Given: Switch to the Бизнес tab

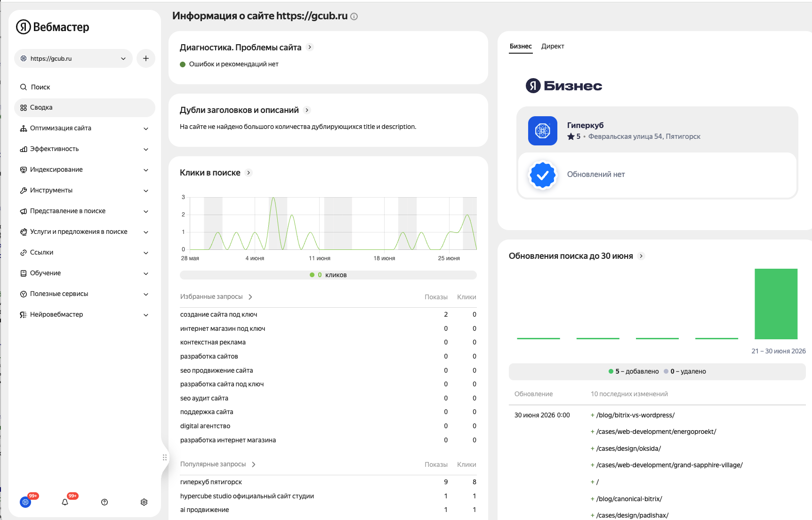Looking at the screenshot, I should coord(521,47).
